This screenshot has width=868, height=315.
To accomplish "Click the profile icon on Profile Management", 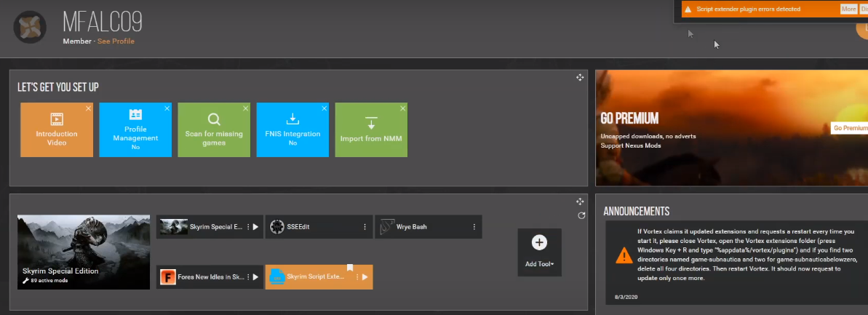I will (135, 115).
